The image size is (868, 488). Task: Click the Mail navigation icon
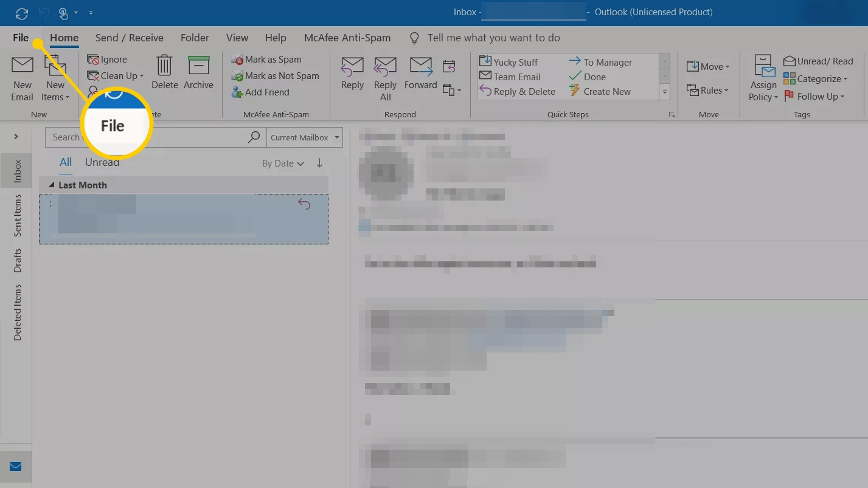[x=16, y=467]
